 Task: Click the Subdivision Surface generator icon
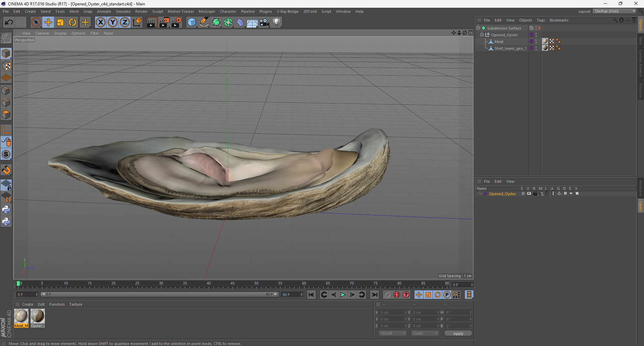[x=216, y=23]
